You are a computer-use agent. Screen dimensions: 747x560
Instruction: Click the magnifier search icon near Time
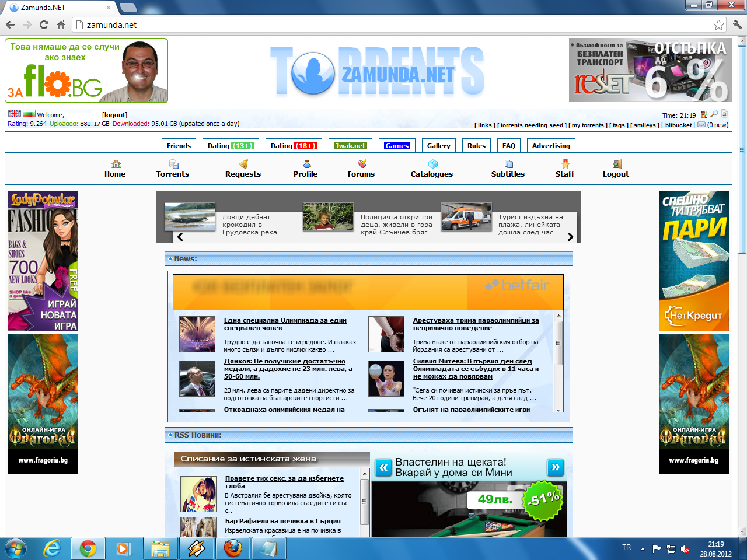click(714, 114)
